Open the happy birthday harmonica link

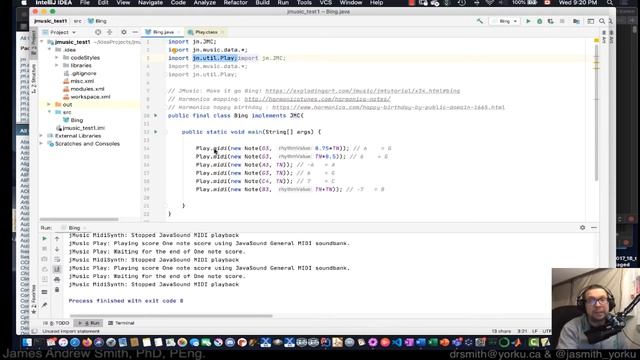point(389,107)
